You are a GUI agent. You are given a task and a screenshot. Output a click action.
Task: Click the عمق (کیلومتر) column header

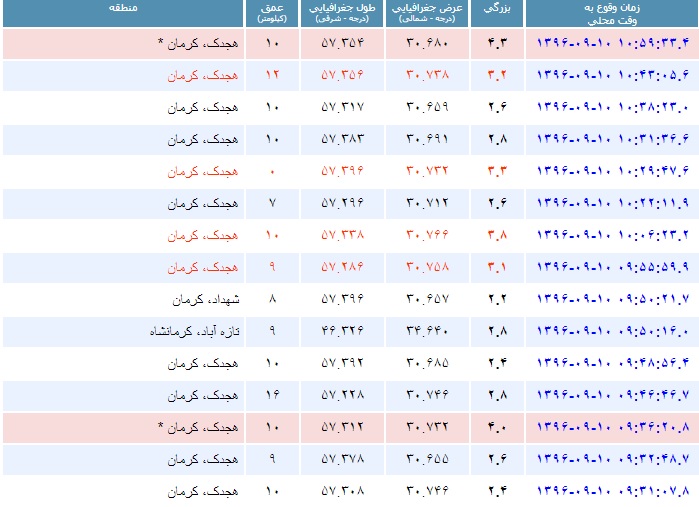[x=272, y=14]
